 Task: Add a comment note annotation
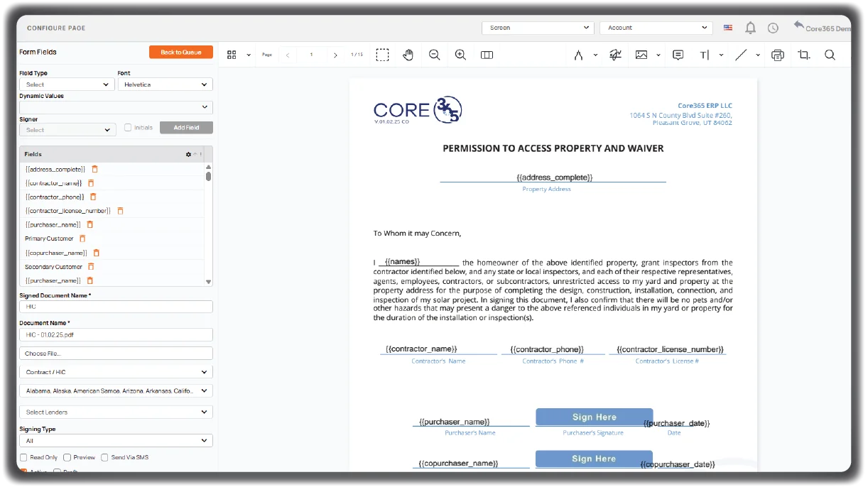tap(678, 55)
